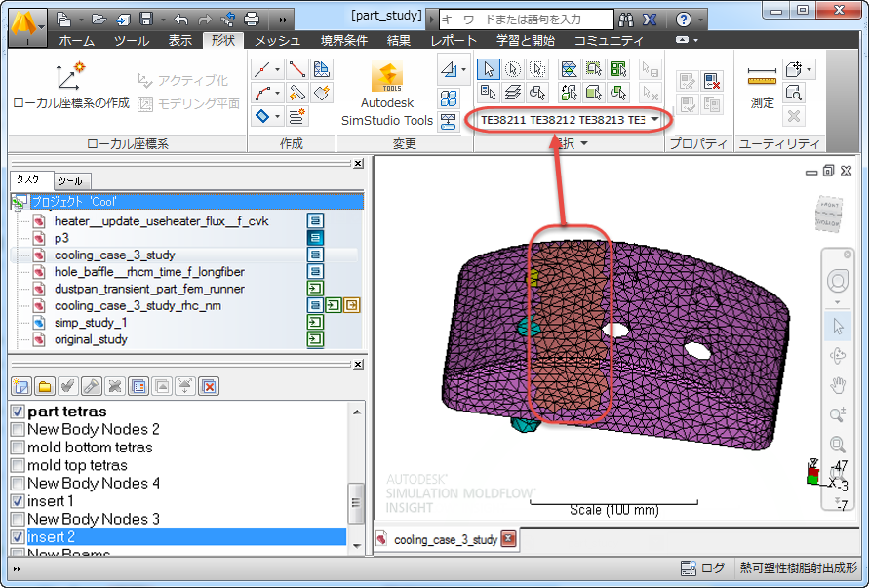Enable the New Body Nodes 2 layer
Image resolution: width=869 pixels, height=588 pixels.
tap(18, 429)
